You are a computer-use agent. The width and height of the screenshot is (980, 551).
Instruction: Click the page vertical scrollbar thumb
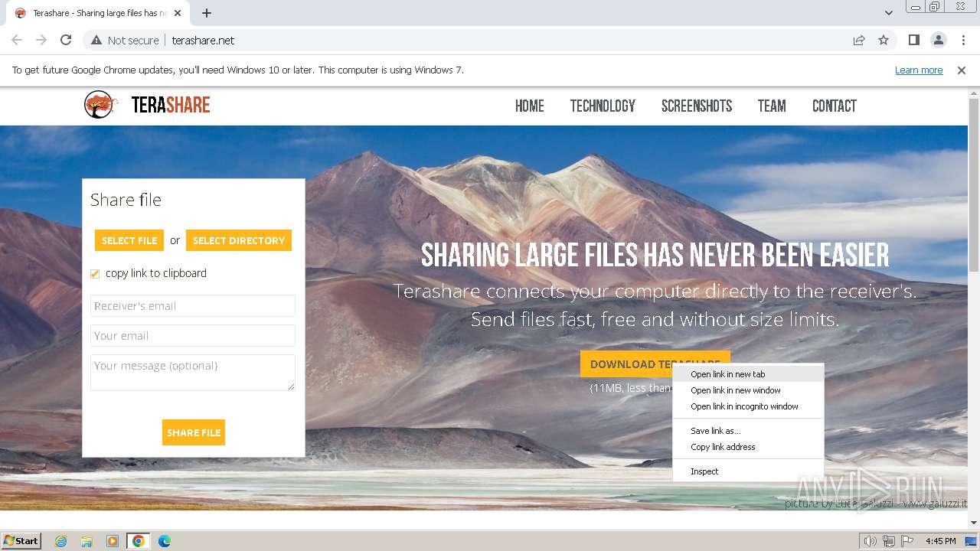[974, 184]
